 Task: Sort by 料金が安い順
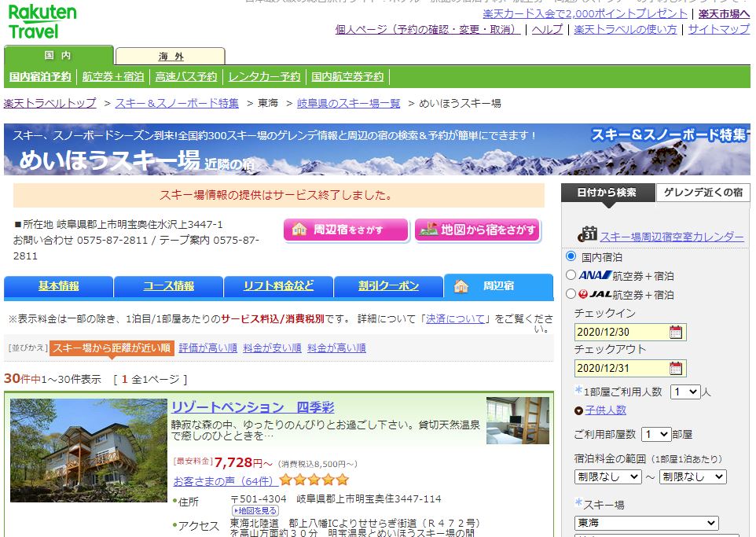273,348
